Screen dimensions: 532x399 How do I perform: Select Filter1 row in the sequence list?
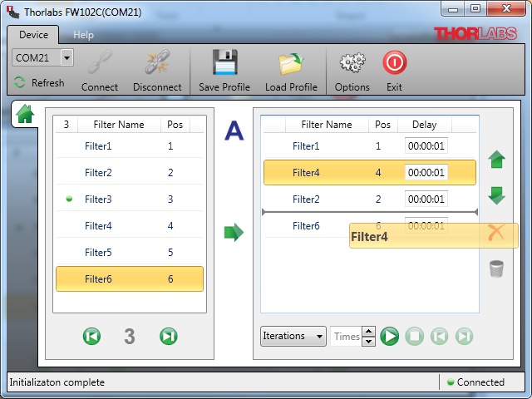click(370, 146)
